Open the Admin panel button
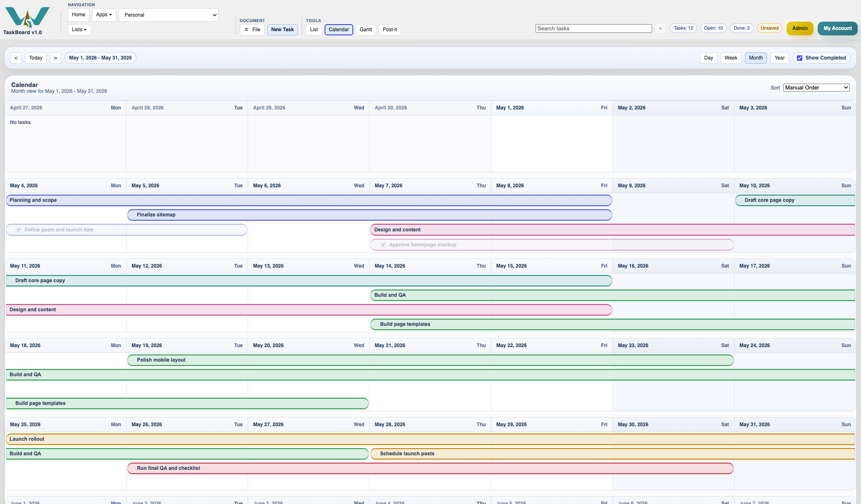This screenshot has width=861, height=504. coord(800,28)
